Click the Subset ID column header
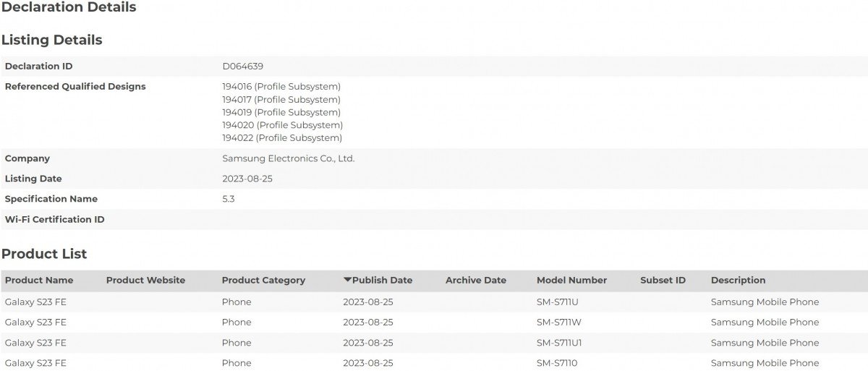The width and height of the screenshot is (868, 371). (663, 281)
